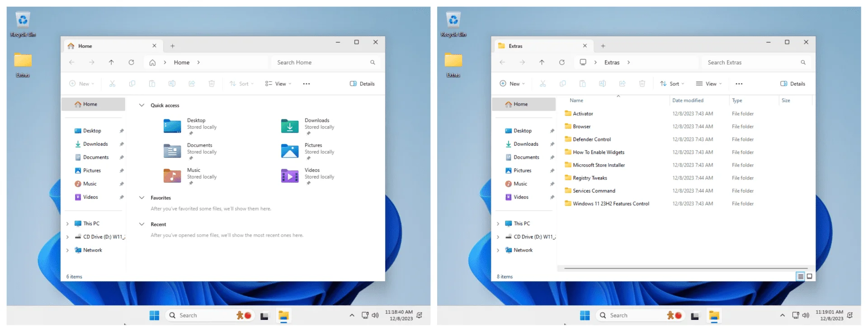Image resolution: width=868 pixels, height=332 pixels.
Task: Click the home icon in the Home window address bar
Action: (152, 62)
